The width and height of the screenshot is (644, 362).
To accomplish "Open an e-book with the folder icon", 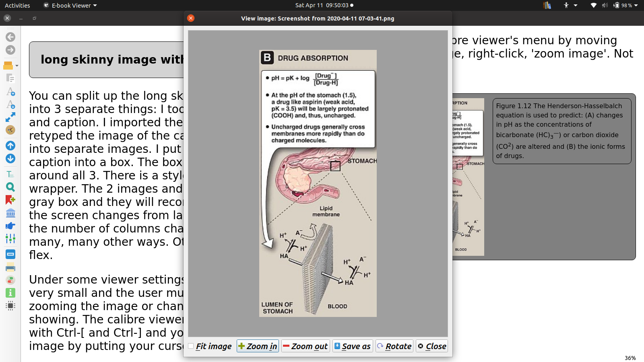I will (8, 66).
